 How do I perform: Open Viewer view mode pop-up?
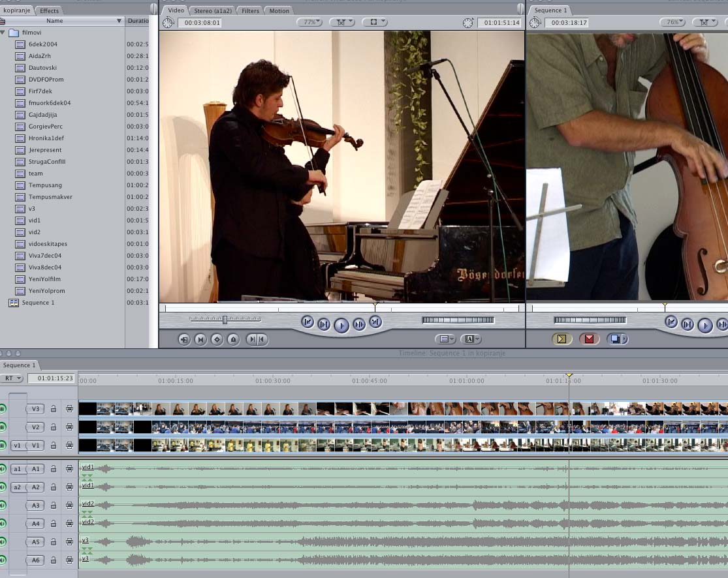point(375,22)
